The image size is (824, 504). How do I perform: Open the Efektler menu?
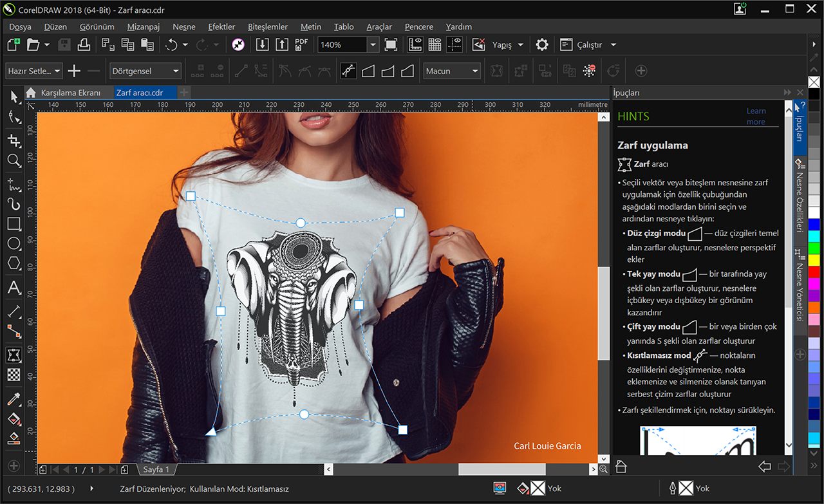221,26
